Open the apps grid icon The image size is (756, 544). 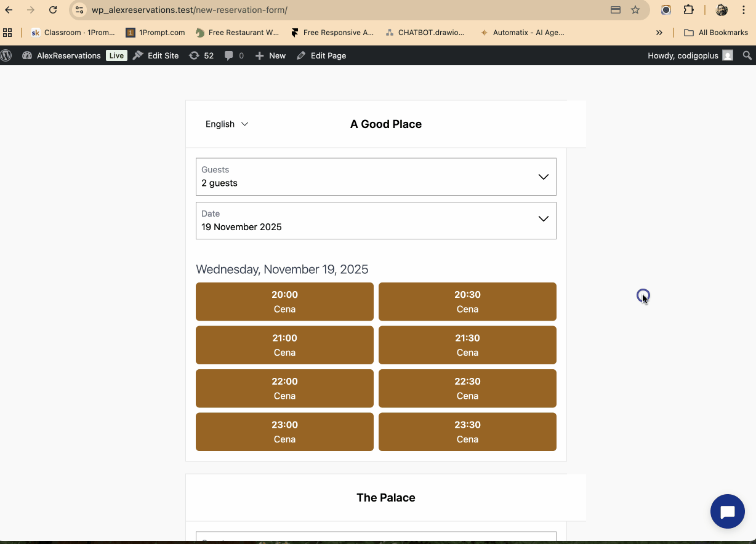pyautogui.click(x=7, y=33)
